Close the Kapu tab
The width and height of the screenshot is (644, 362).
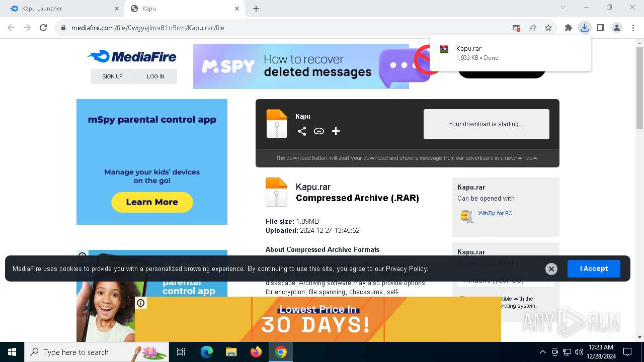click(237, 9)
